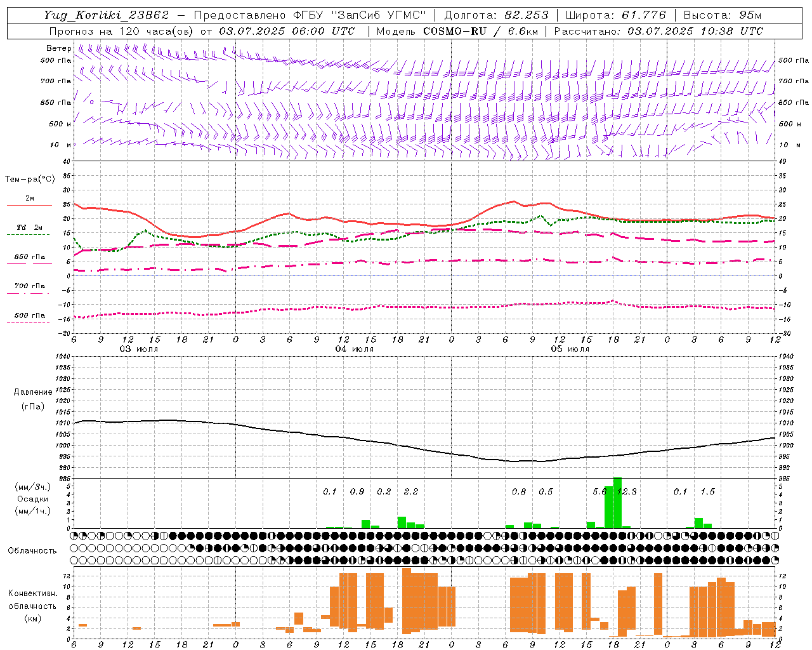Click the '1.5' precipitation total

707,492
